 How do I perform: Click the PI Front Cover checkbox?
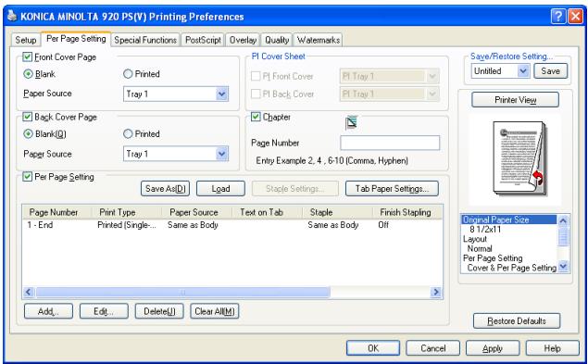(x=256, y=76)
